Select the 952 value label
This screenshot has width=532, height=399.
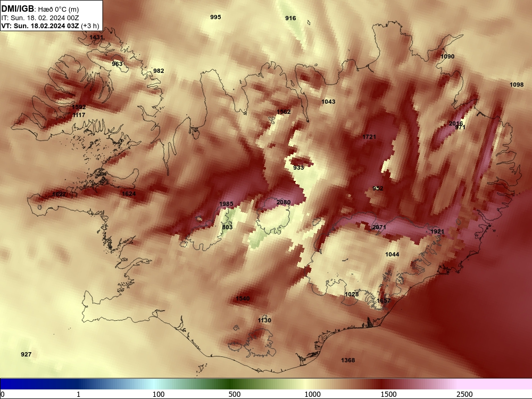pos(378,188)
